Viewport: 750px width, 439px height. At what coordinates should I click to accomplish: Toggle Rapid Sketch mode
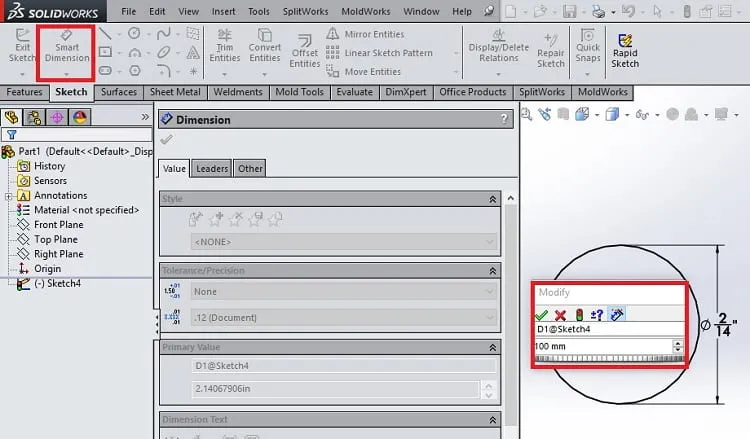[x=625, y=51]
